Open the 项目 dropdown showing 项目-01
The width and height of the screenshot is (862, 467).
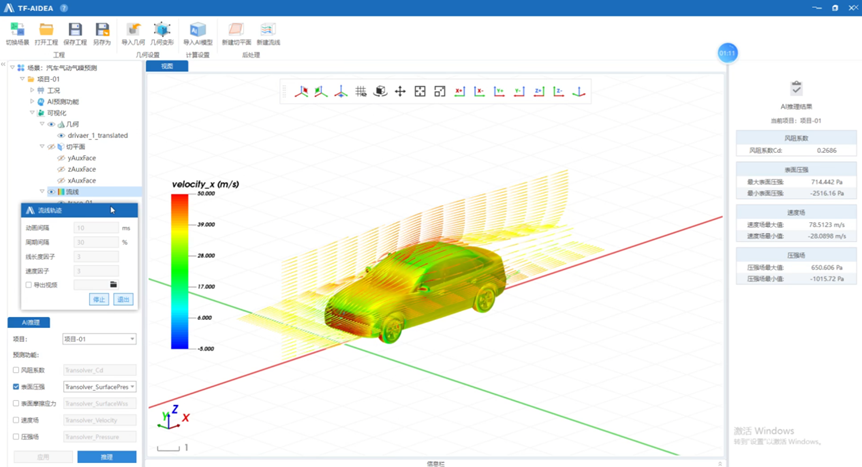[99, 339]
